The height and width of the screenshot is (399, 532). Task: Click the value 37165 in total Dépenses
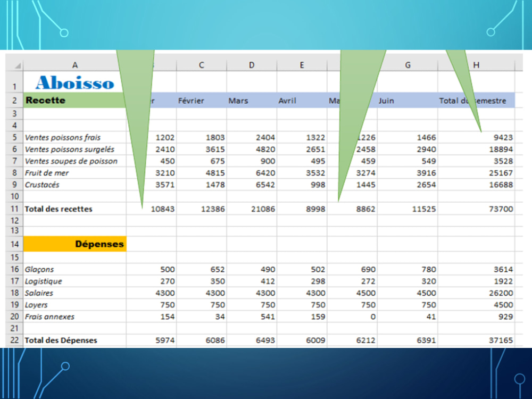[x=501, y=340]
